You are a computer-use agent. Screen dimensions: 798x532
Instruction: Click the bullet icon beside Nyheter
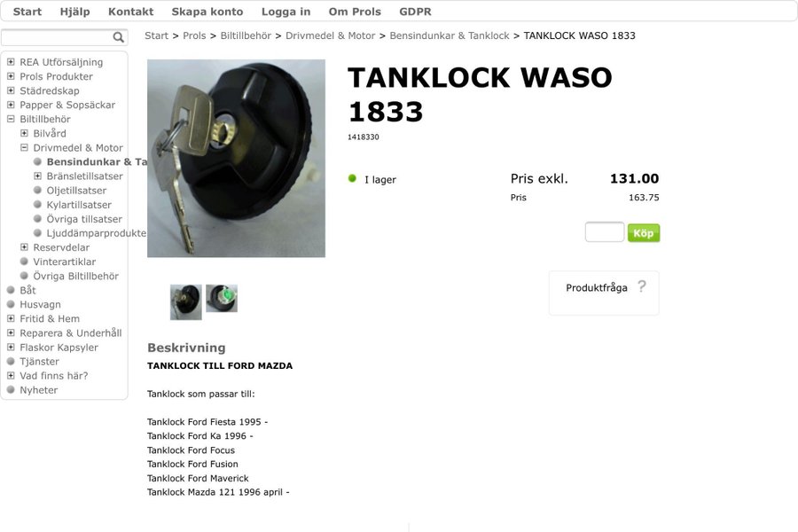11,390
